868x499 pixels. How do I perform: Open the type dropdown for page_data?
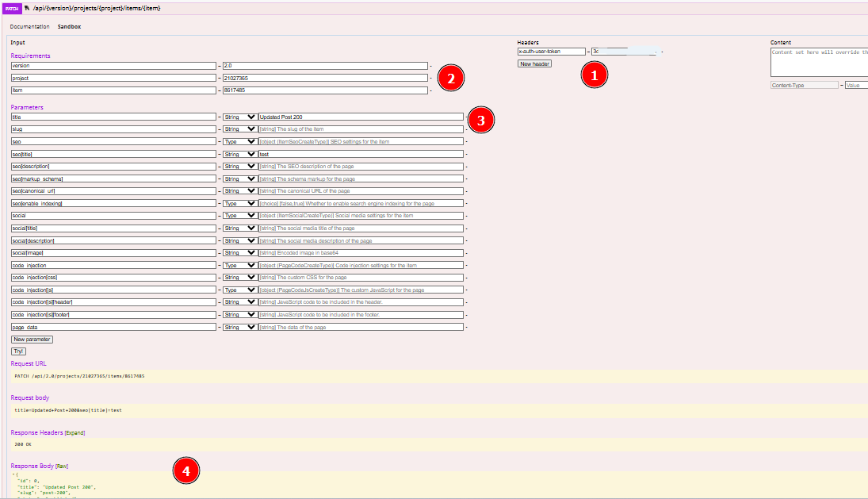pos(239,328)
